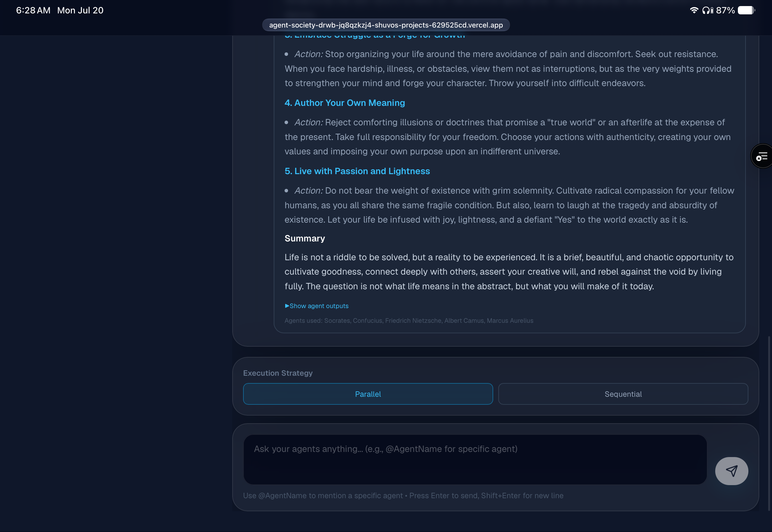Open the floating side panel list icon
The image size is (772, 532).
(x=762, y=156)
